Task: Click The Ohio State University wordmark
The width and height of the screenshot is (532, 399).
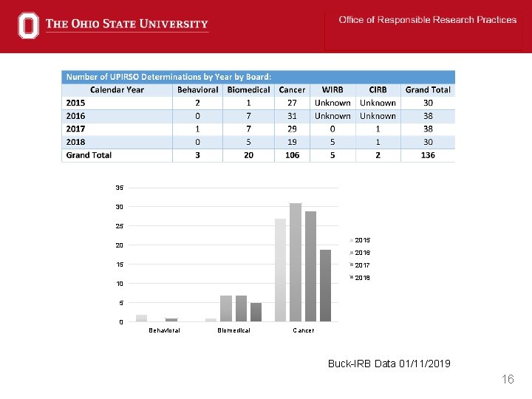Action: click(x=127, y=24)
